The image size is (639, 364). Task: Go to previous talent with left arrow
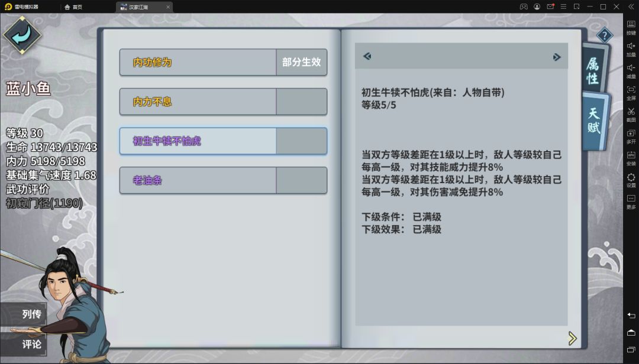367,56
